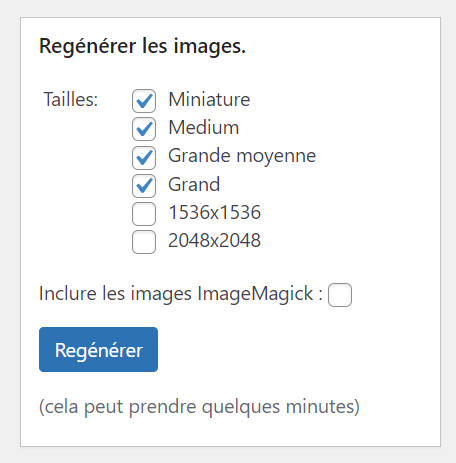Viewport: 456px width, 463px height.
Task: Click the Regénérer les images heading
Action: click(142, 46)
